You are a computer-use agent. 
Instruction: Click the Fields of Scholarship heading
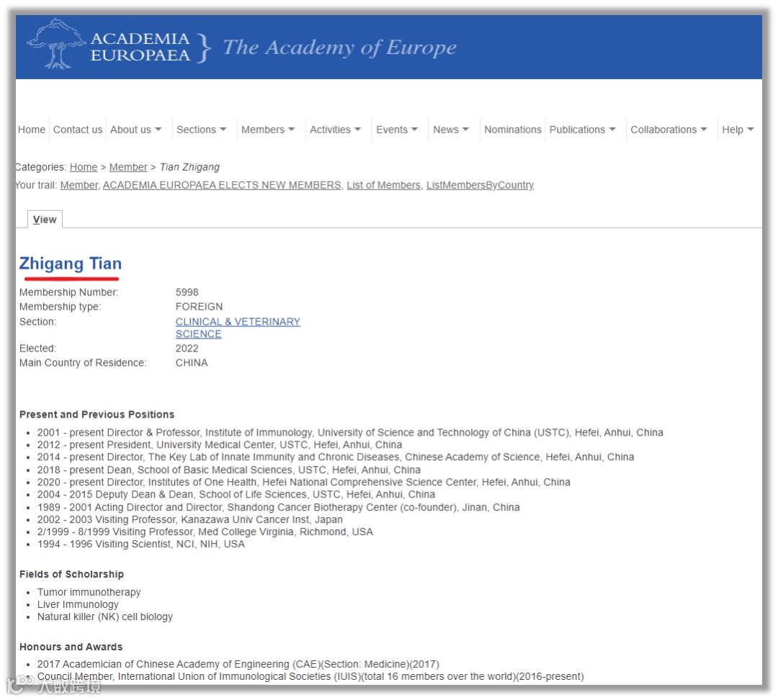(71, 574)
